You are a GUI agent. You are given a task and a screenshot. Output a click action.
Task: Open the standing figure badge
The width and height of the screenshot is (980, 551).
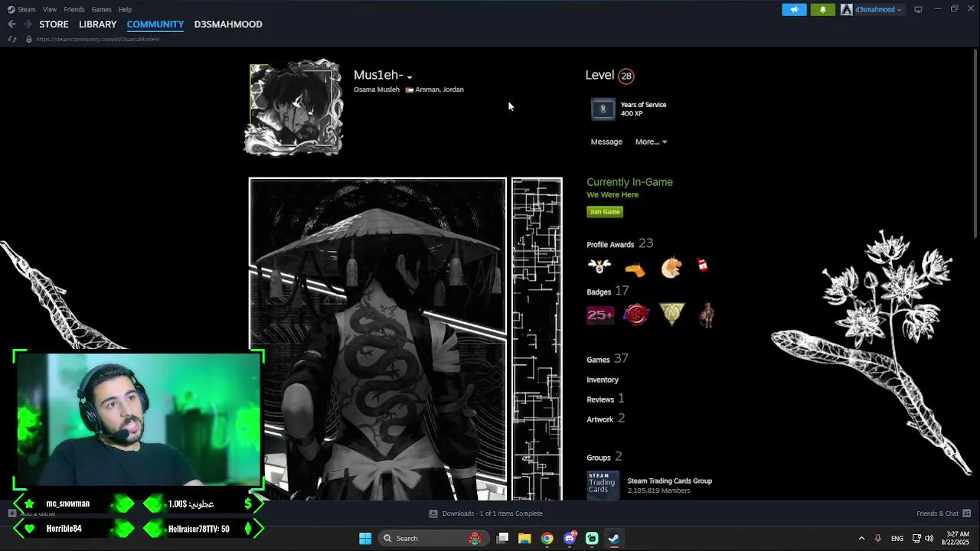coord(707,315)
